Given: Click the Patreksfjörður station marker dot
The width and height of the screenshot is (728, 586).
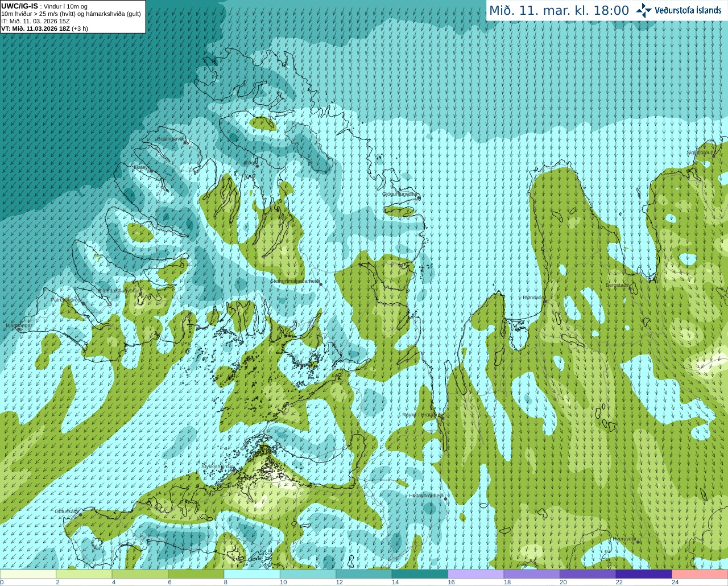Looking at the screenshot, I should click(x=84, y=303).
